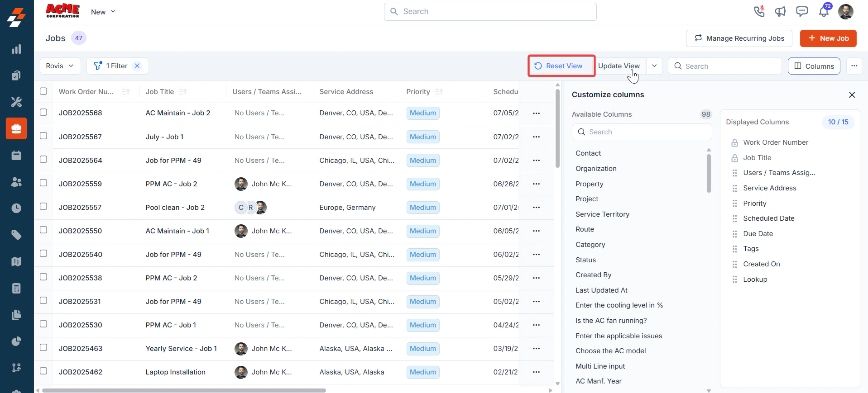This screenshot has height=393, width=868.
Task: Tick the checkbox for JOB2025557
Action: pyautogui.click(x=43, y=206)
